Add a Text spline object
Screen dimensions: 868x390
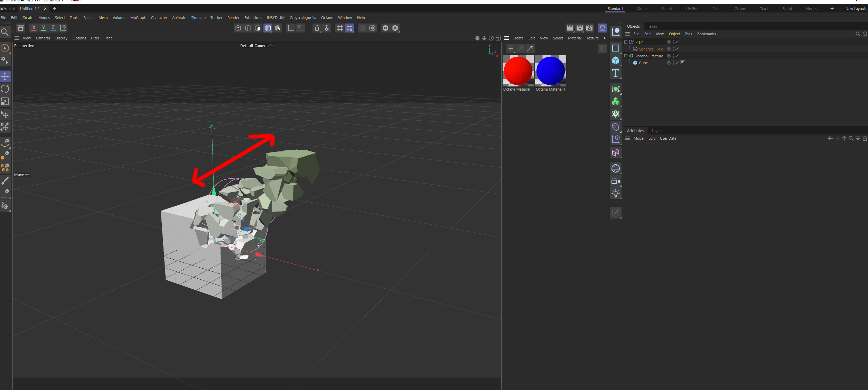click(615, 73)
